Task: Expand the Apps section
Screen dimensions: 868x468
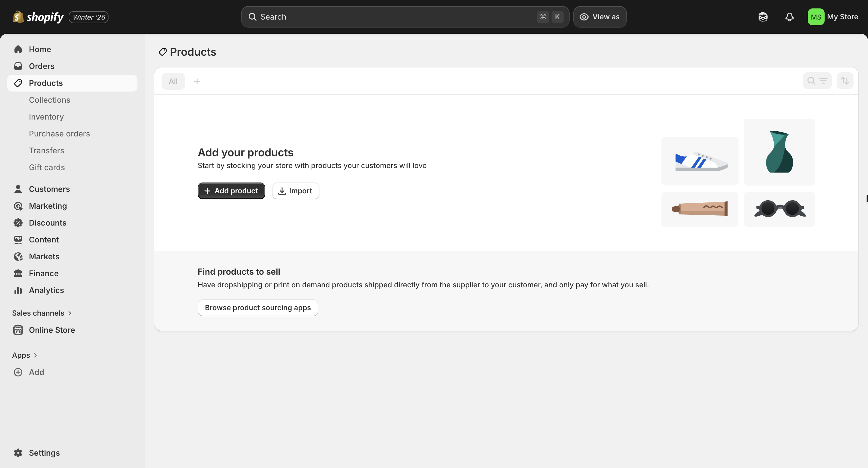Action: 25,355
